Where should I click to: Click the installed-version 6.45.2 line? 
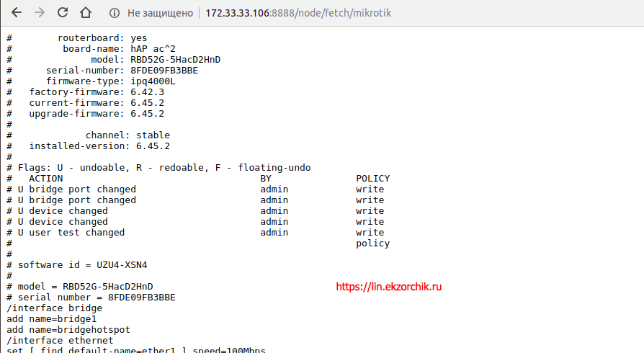coord(99,146)
